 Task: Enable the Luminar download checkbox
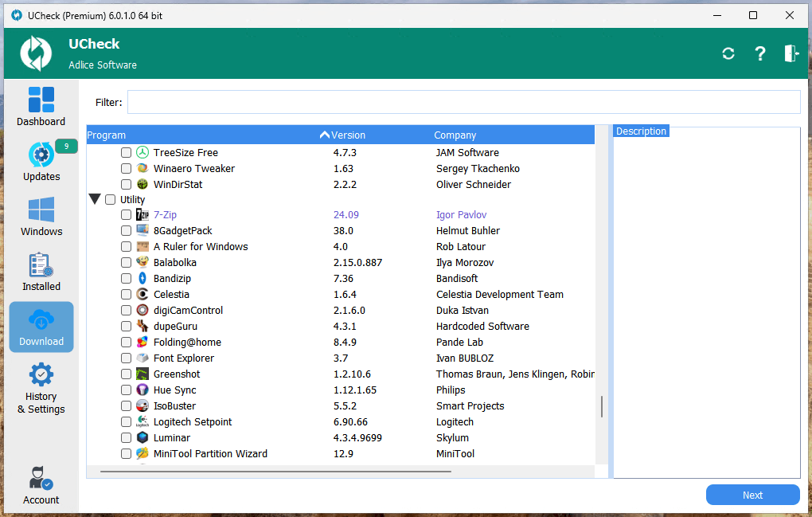coord(126,438)
